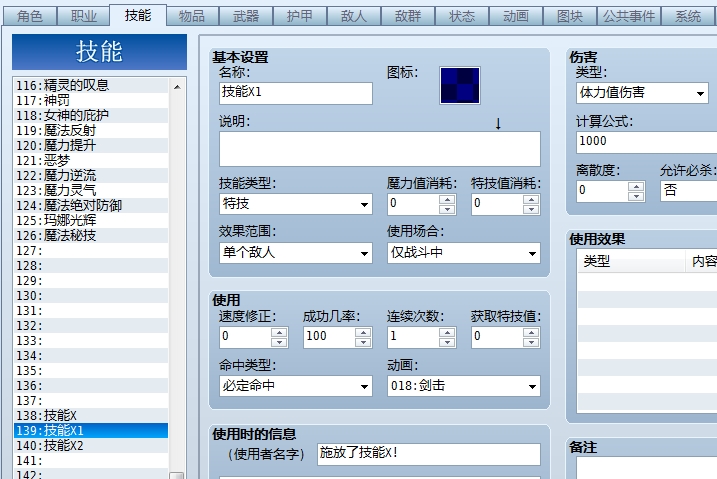The height and width of the screenshot is (479, 717).
Task: Select skill 125:玛娜光辉
Action: coord(91,221)
